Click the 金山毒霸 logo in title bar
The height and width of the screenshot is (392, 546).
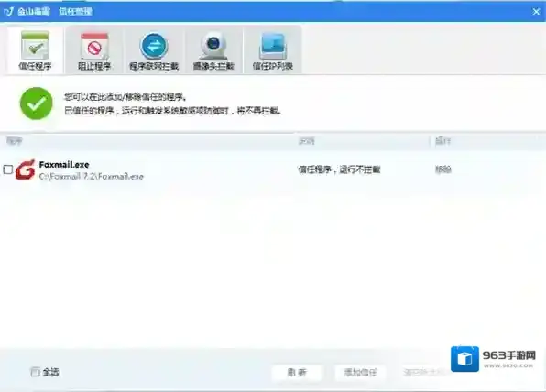pos(27,12)
